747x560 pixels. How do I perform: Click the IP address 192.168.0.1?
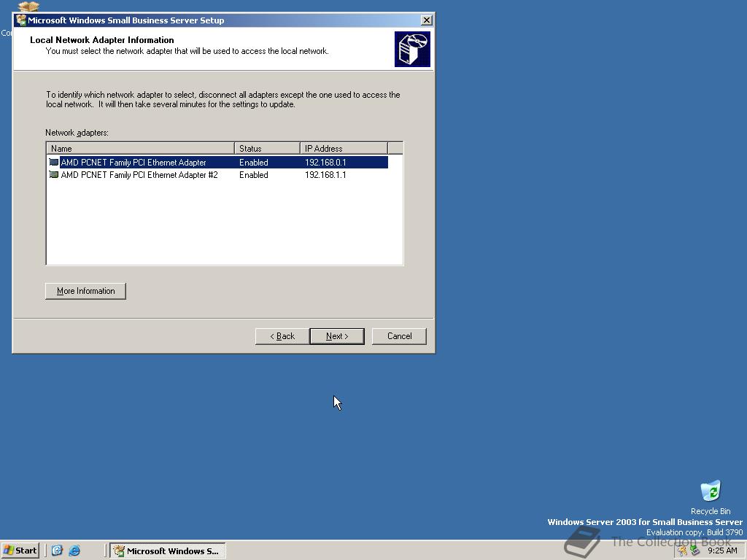click(325, 163)
